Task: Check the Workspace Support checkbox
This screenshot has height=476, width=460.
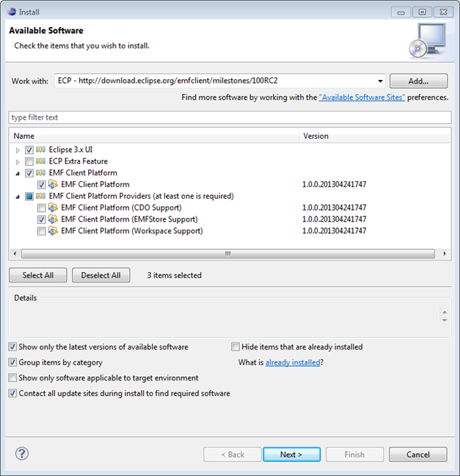Action: [x=41, y=231]
